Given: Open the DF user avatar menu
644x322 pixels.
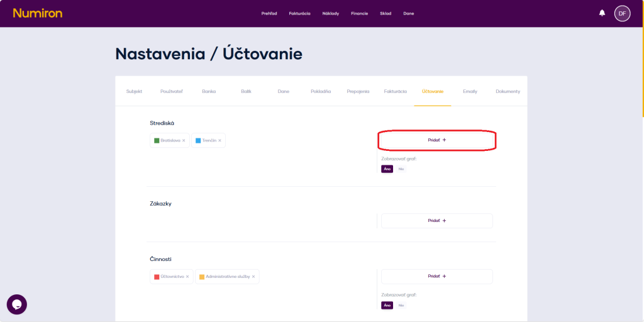Looking at the screenshot, I should [622, 13].
